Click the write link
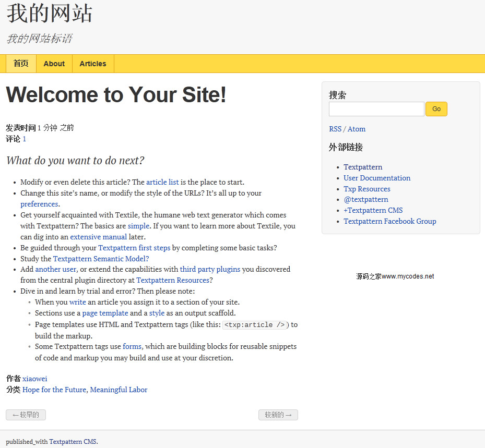Screen dimensions: 485x448 coord(78,302)
